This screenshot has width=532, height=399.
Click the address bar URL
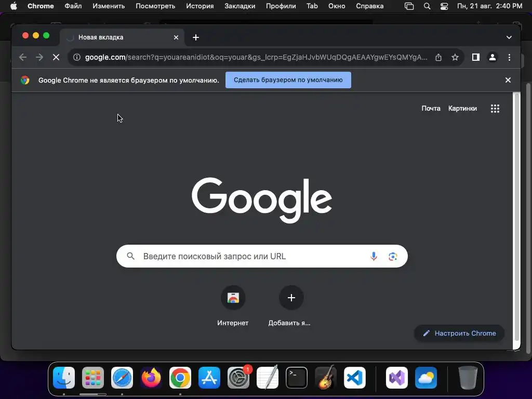tap(256, 57)
